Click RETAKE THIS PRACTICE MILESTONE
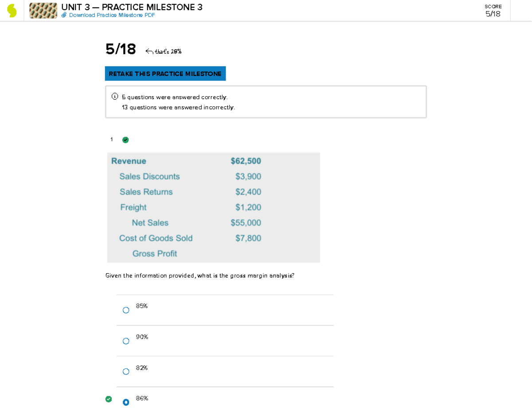This screenshot has height=411, width=532. tap(165, 74)
